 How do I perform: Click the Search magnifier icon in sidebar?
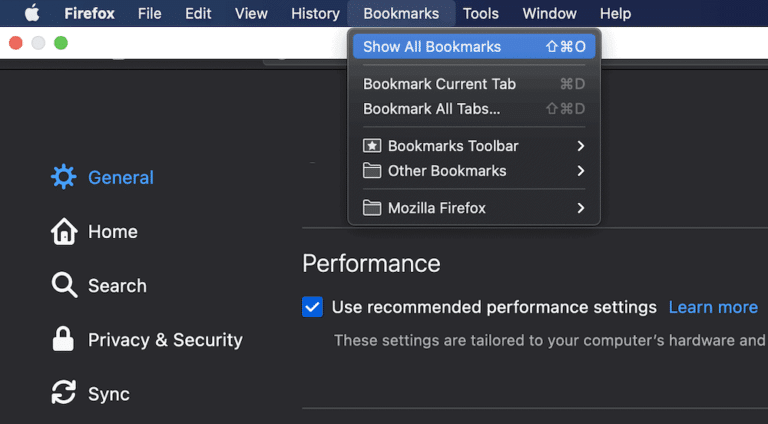coord(64,285)
